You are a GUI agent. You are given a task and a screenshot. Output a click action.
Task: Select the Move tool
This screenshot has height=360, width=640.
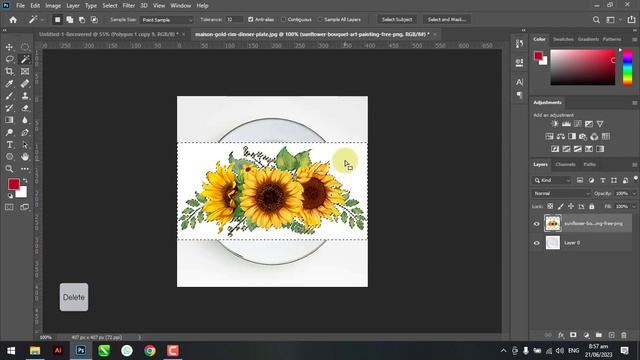coord(9,47)
